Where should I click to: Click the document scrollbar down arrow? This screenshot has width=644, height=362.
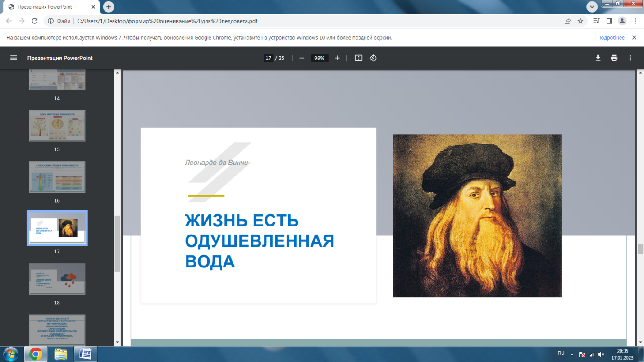pyautogui.click(x=640, y=342)
